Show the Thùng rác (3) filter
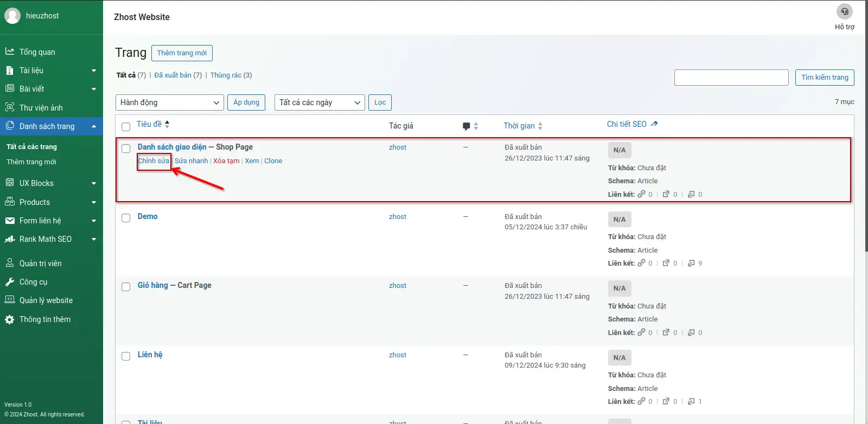Viewport: 868px width, 424px height. click(x=231, y=75)
